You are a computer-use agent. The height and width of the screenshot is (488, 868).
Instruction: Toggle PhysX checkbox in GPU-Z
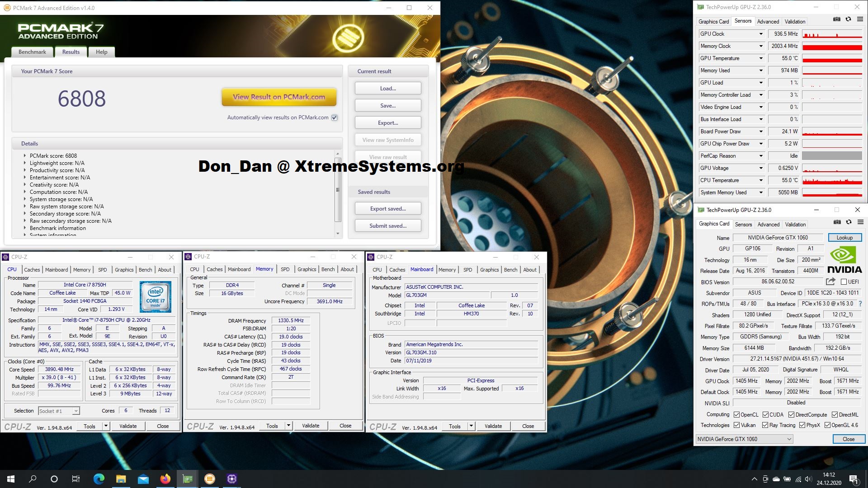click(802, 425)
